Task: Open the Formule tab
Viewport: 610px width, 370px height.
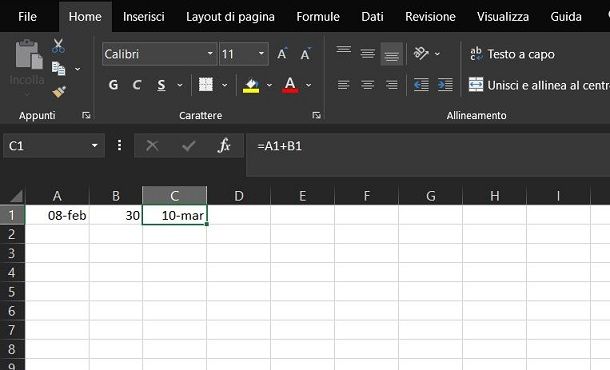Action: (318, 17)
